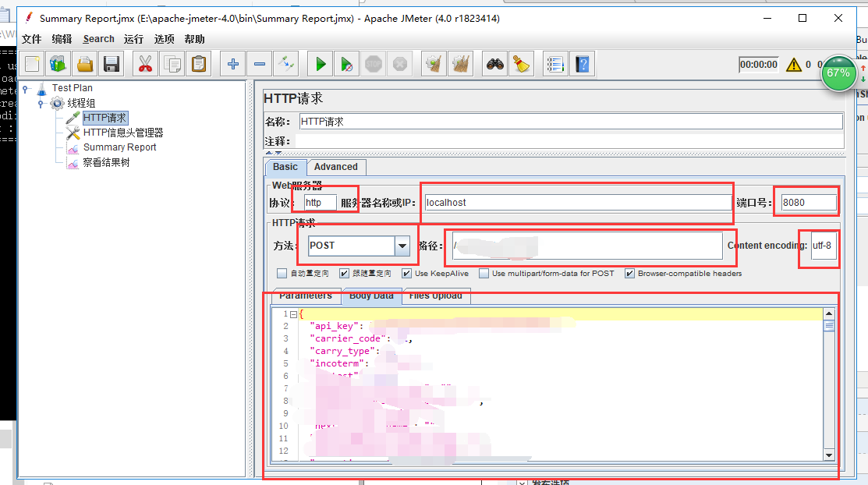The image size is (868, 485).
Task: Click the 00:00:00 elapsed time display
Action: pyautogui.click(x=758, y=65)
